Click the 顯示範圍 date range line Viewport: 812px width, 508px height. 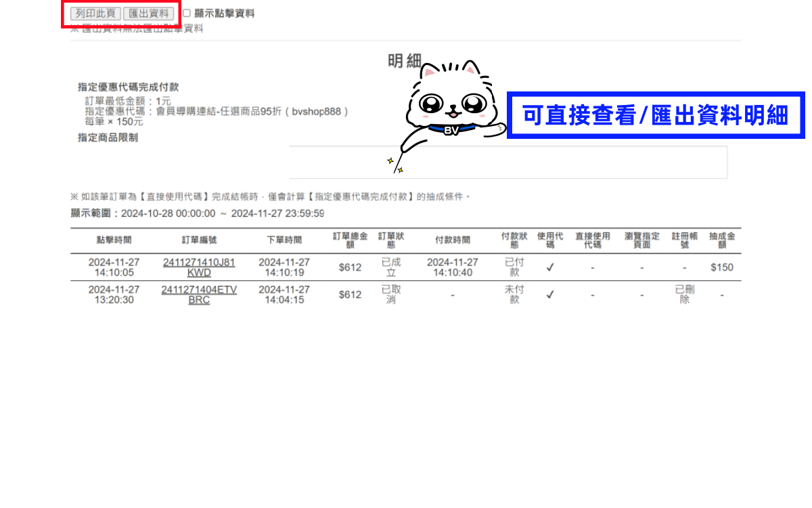tap(197, 213)
